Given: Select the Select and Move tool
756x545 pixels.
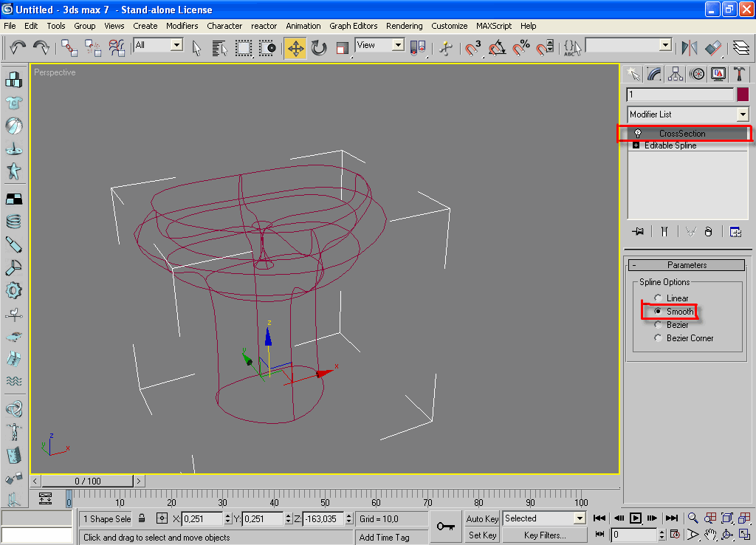Looking at the screenshot, I should 295,48.
